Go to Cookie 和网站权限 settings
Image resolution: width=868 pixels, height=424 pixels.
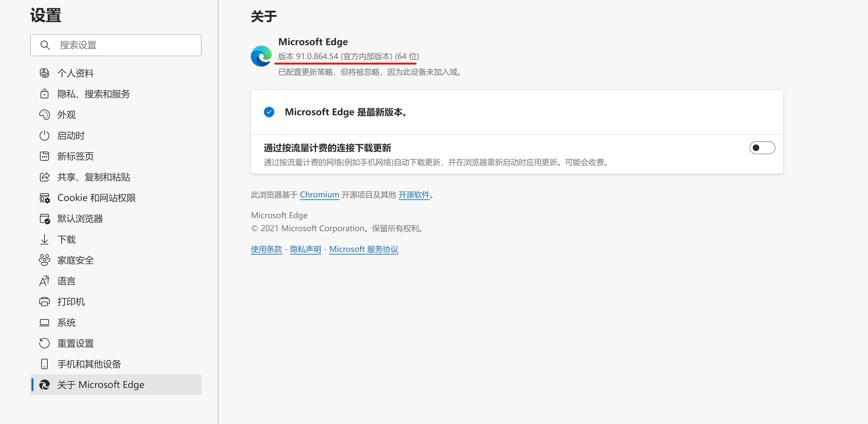[96, 198]
